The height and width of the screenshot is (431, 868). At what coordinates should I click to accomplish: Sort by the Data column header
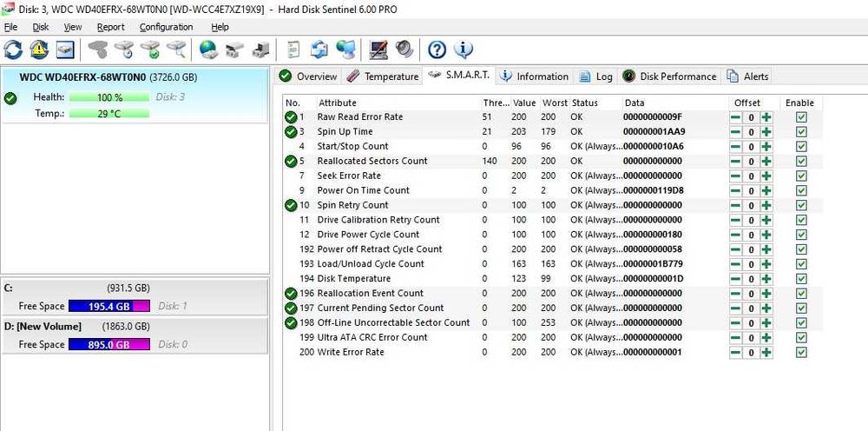coord(674,103)
